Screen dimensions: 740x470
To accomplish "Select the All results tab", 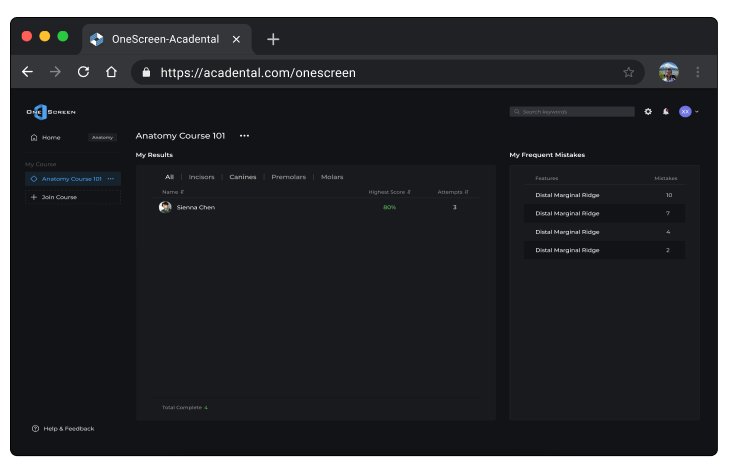I will click(x=169, y=177).
